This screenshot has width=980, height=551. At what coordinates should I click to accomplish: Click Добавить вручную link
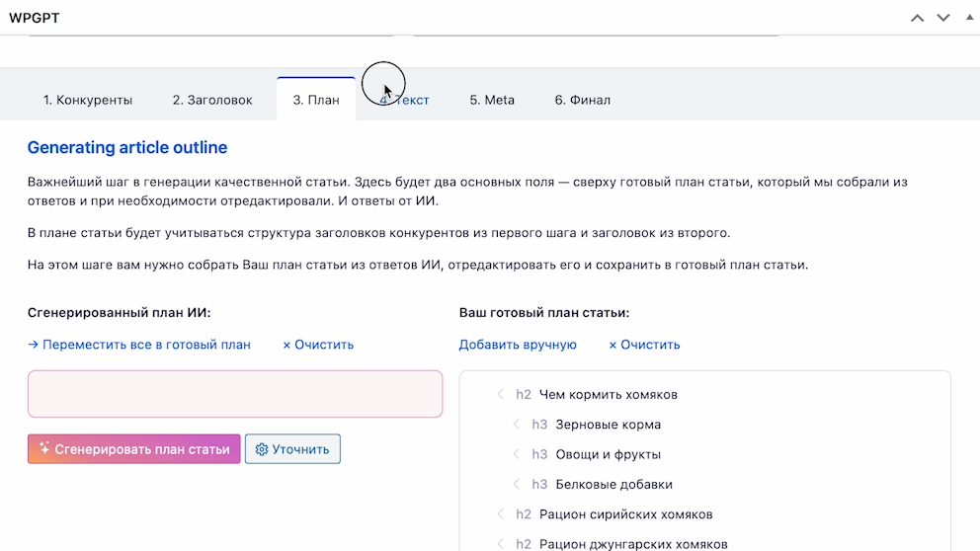tap(518, 345)
